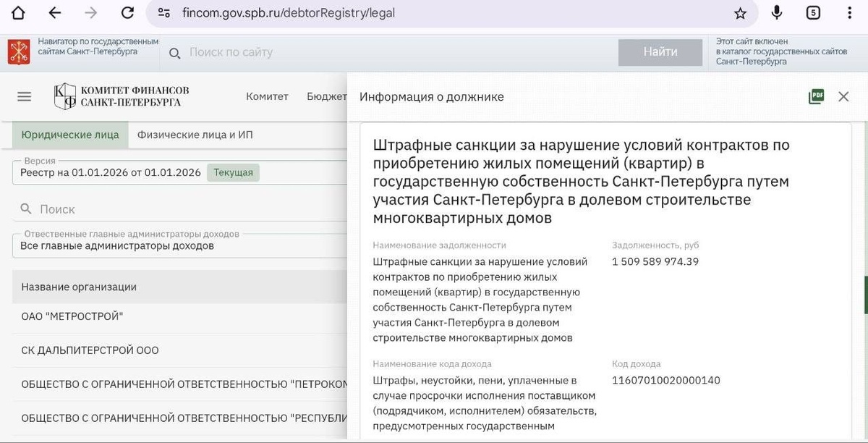Open the Бюджет menu item
The width and height of the screenshot is (868, 443).
[327, 96]
